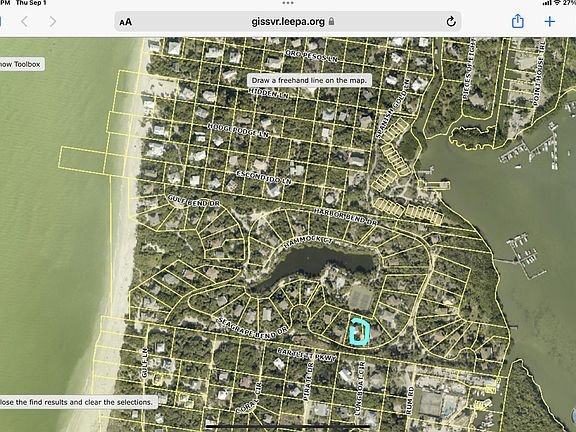The width and height of the screenshot is (576, 432).
Task: Click the SPANISH GOLD LN street label
Action: 392,109
